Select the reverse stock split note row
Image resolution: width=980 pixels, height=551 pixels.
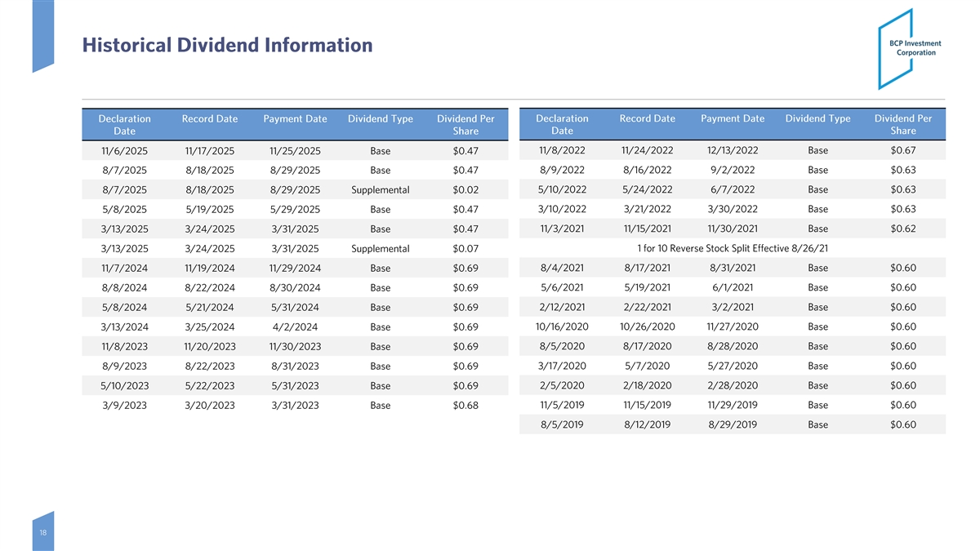(732, 248)
